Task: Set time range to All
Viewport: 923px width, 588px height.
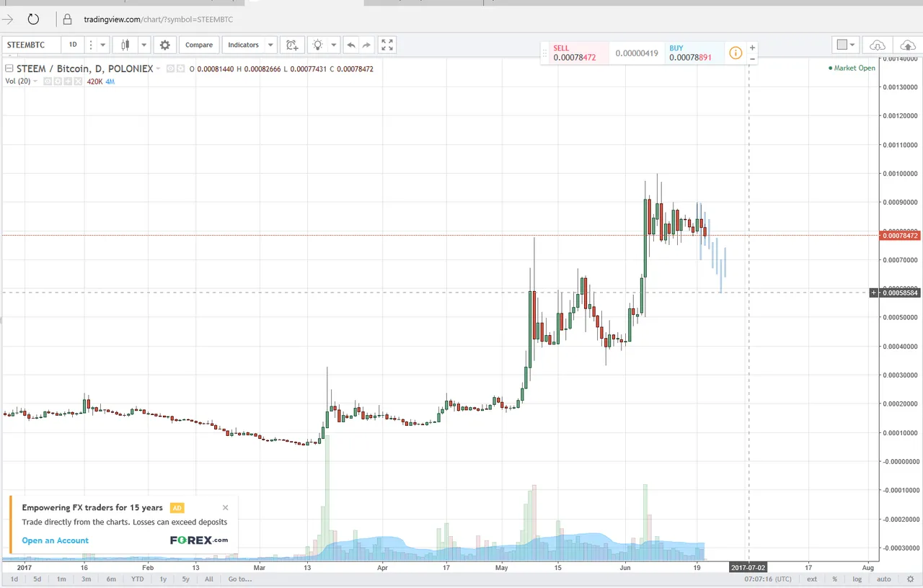Action: 209,579
